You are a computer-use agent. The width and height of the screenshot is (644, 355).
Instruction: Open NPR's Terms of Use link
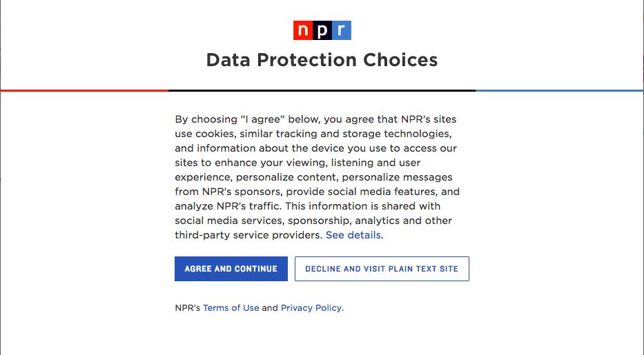[231, 308]
